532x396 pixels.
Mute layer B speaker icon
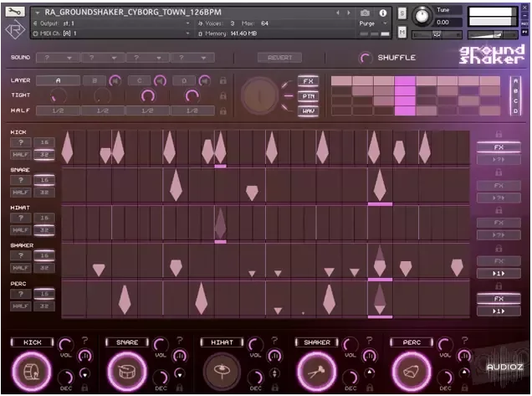click(x=115, y=81)
